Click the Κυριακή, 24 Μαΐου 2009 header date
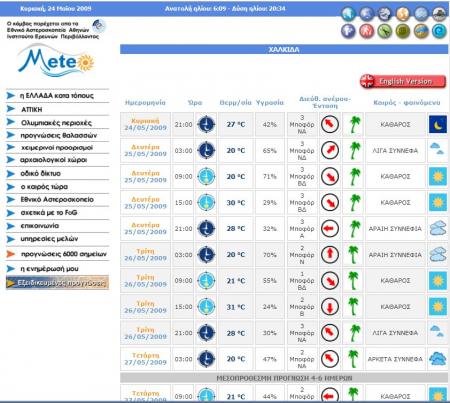Viewport: 450px width, 403px height. point(56,9)
